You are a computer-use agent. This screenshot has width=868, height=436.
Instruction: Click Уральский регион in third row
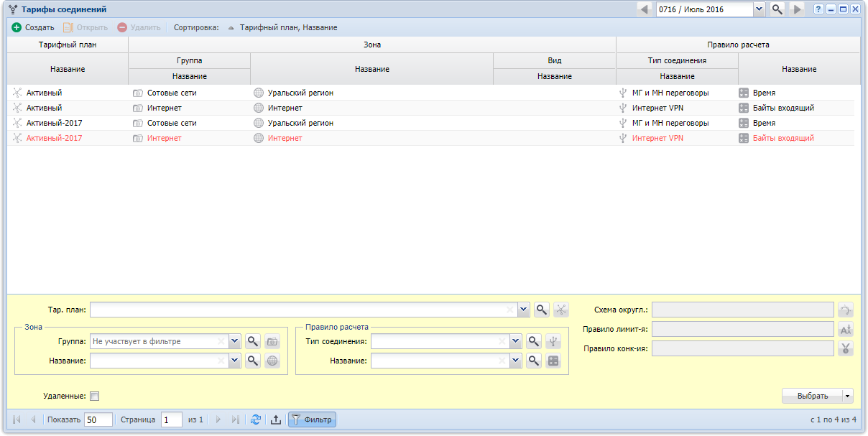coord(300,123)
